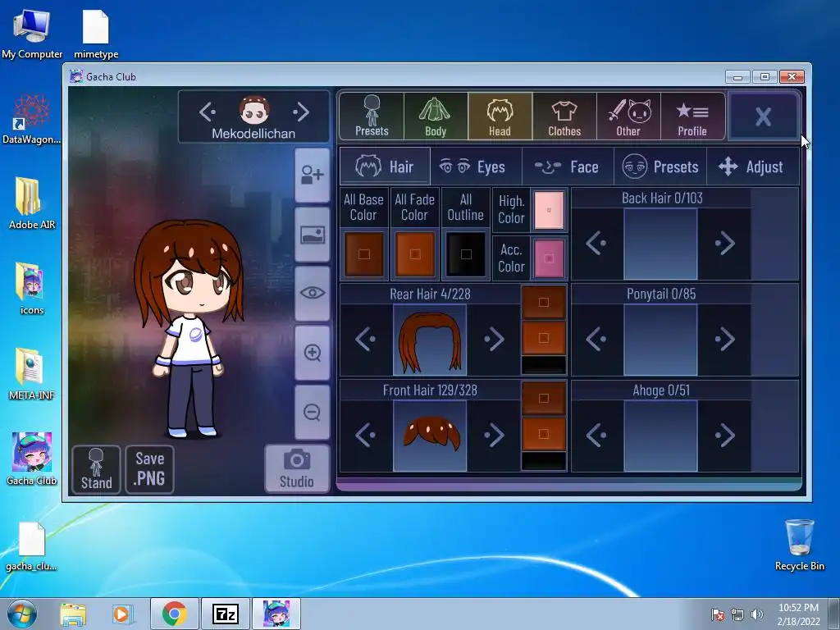Viewport: 840px width, 630px height.
Task: Go to previous Ahoge style
Action: [x=596, y=435]
